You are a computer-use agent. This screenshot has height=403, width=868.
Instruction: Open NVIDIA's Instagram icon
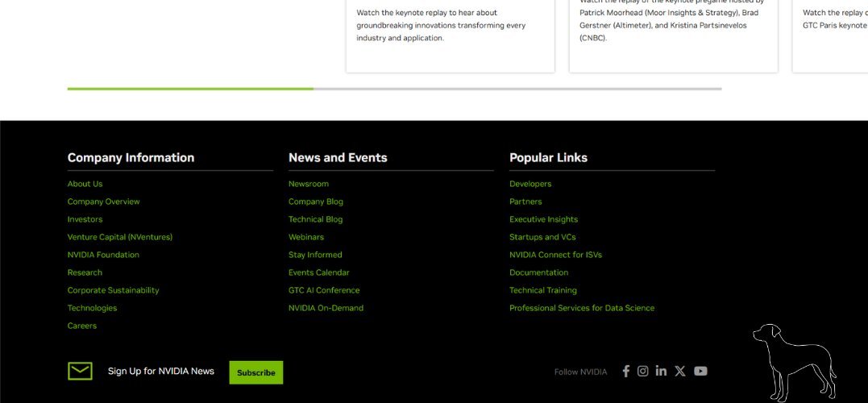click(x=642, y=372)
